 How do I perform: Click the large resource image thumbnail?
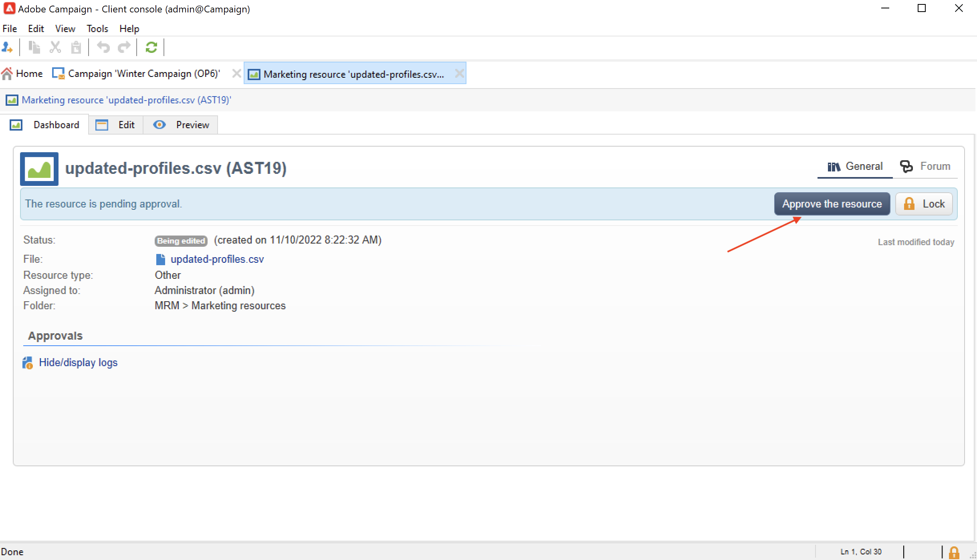click(39, 169)
